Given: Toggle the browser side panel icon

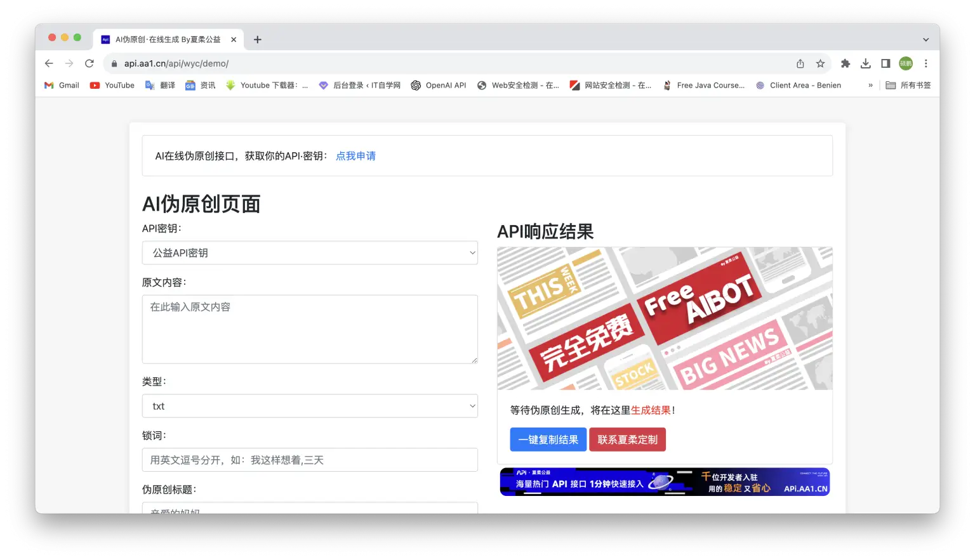Looking at the screenshot, I should 885,63.
